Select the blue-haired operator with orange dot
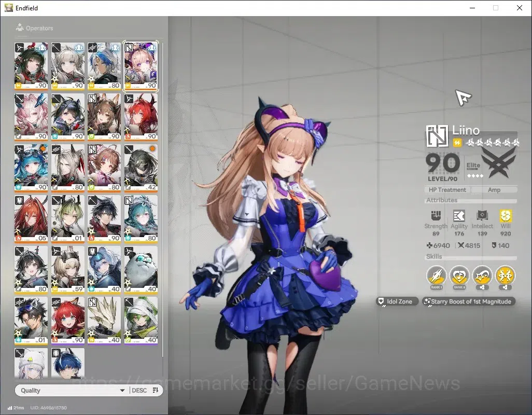This screenshot has height=415, width=532. (x=31, y=168)
